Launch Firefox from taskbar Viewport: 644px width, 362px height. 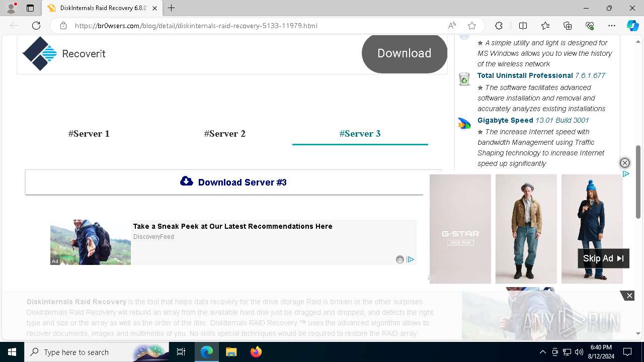tap(256, 352)
